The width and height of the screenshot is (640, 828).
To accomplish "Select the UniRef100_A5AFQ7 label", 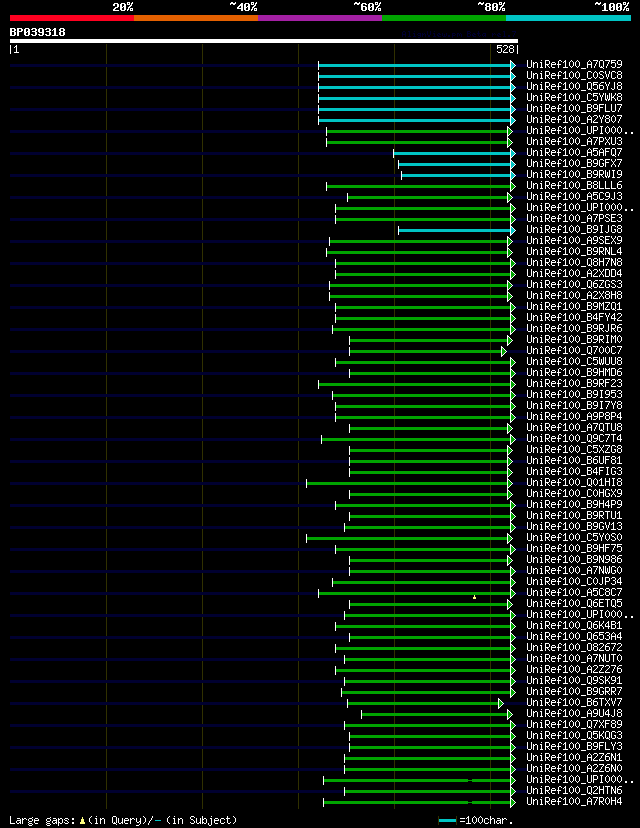I will coord(574,153).
